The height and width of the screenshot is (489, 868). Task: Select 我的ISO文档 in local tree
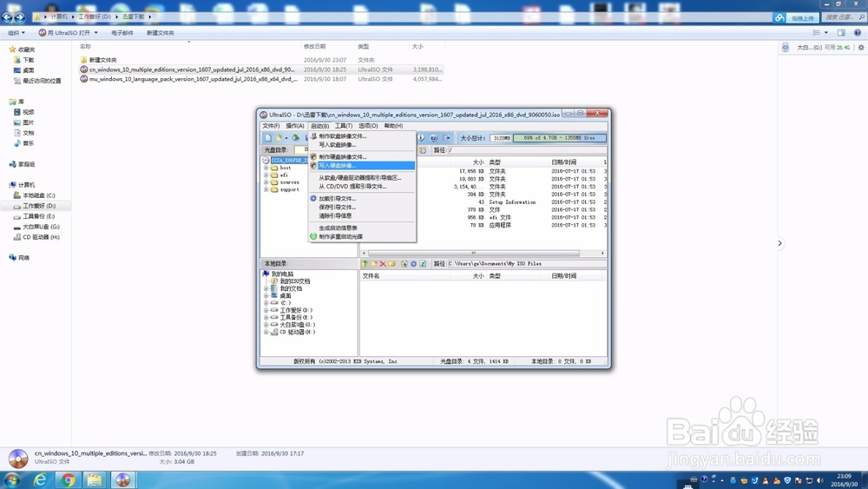pyautogui.click(x=294, y=281)
